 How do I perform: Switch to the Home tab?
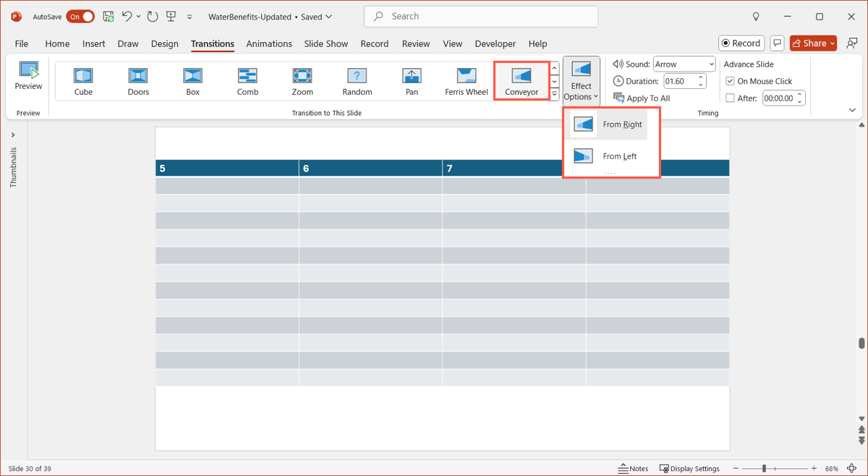pyautogui.click(x=57, y=43)
